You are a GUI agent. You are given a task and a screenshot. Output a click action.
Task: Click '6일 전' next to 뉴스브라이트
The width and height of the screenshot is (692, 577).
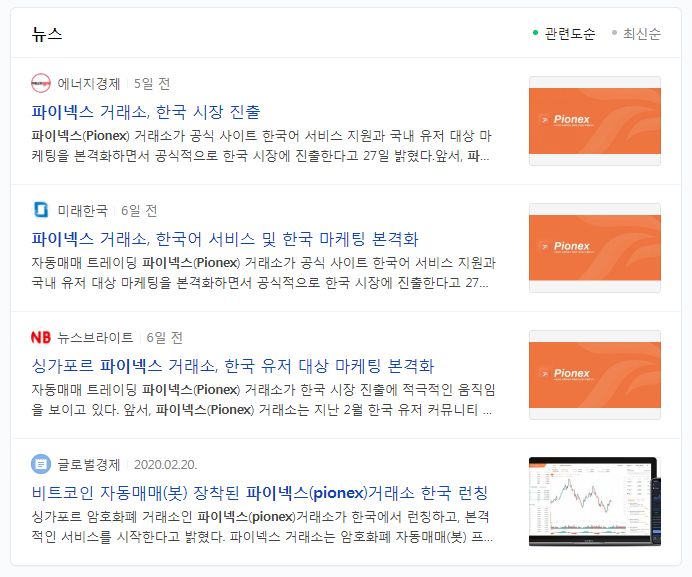(164, 338)
